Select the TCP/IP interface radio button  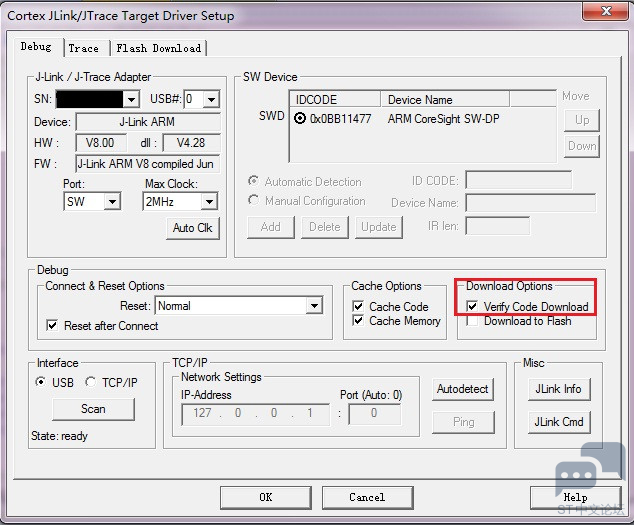[x=91, y=383]
